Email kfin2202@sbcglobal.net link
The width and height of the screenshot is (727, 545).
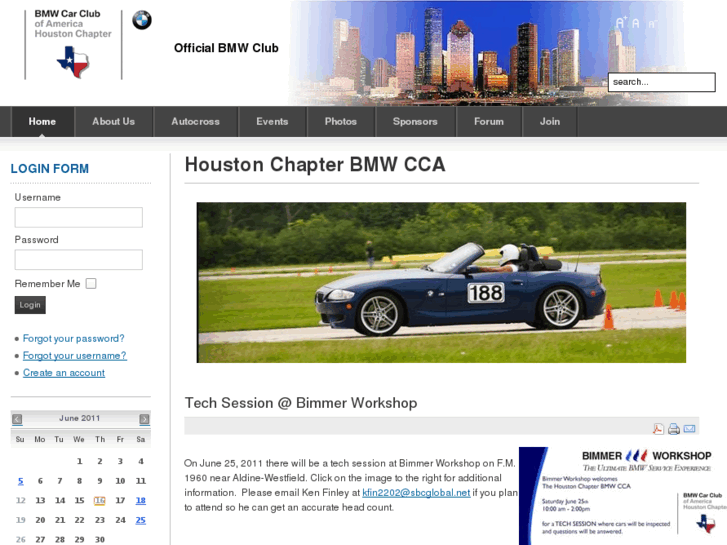[x=416, y=493]
